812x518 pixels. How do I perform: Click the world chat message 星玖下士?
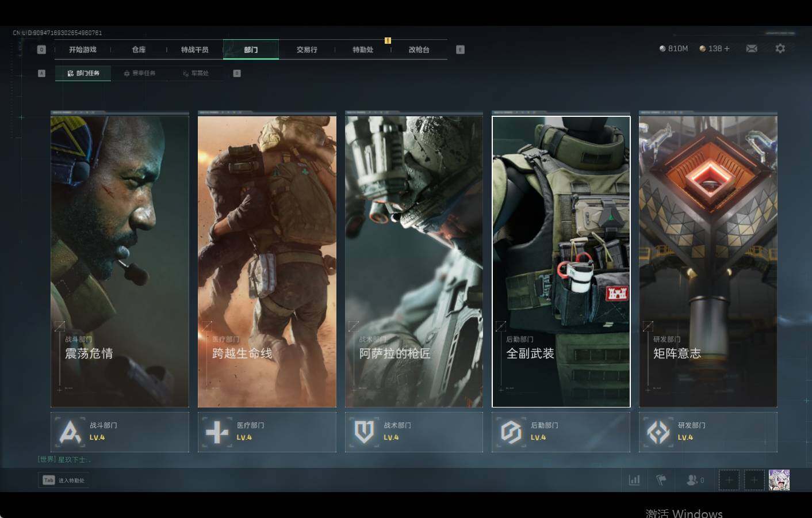[64, 459]
